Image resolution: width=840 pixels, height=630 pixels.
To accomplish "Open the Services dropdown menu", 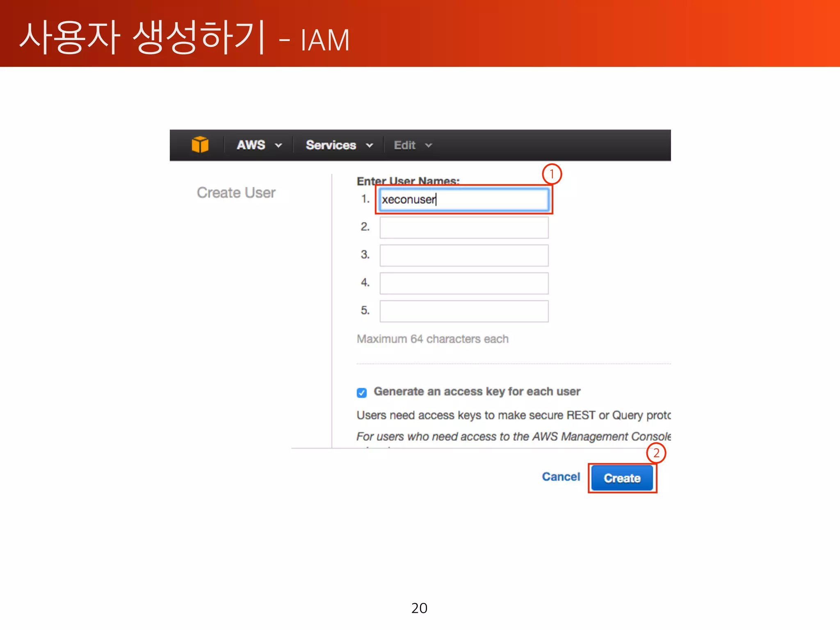I will (x=340, y=145).
